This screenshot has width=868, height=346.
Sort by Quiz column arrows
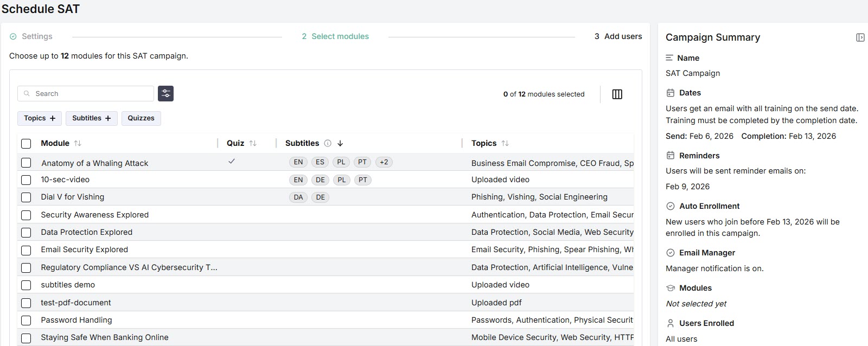coord(253,143)
